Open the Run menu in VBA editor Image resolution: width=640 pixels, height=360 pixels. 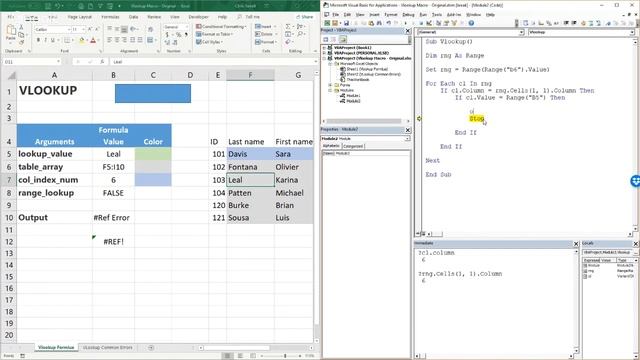point(423,15)
